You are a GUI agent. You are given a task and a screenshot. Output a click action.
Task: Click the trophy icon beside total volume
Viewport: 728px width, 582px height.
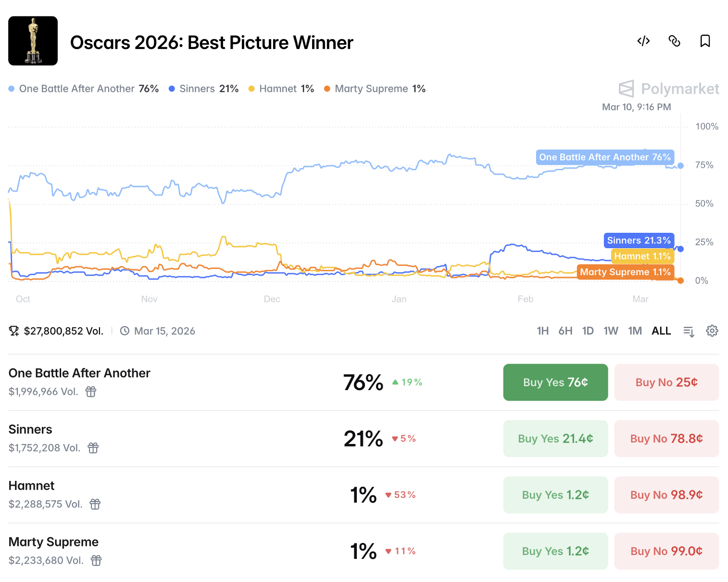pos(13,331)
